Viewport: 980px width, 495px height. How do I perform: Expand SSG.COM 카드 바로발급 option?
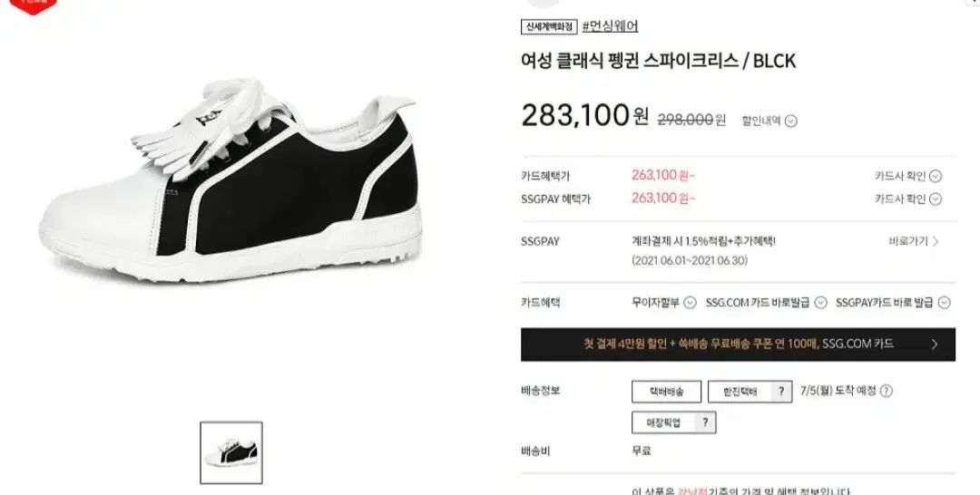[820, 303]
